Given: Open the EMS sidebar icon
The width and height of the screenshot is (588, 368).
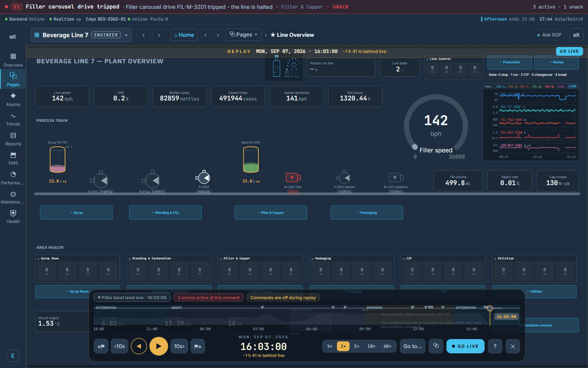Looking at the screenshot, I should pyautogui.click(x=13, y=159).
